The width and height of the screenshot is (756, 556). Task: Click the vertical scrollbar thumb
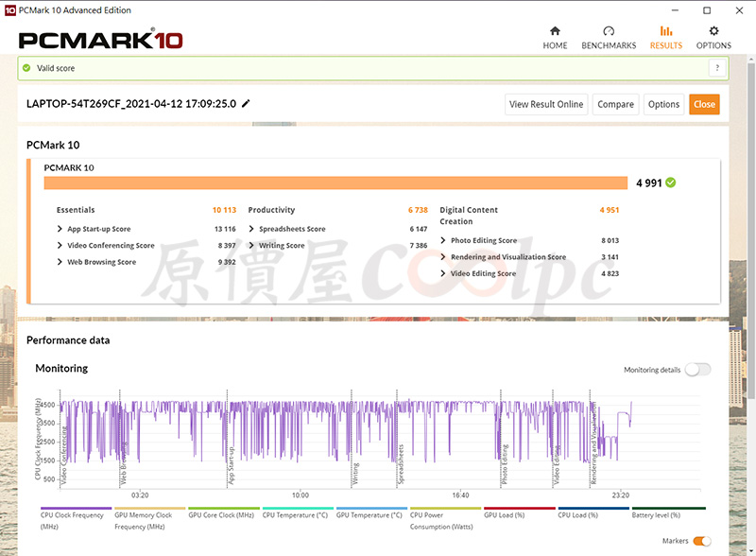(750, 231)
